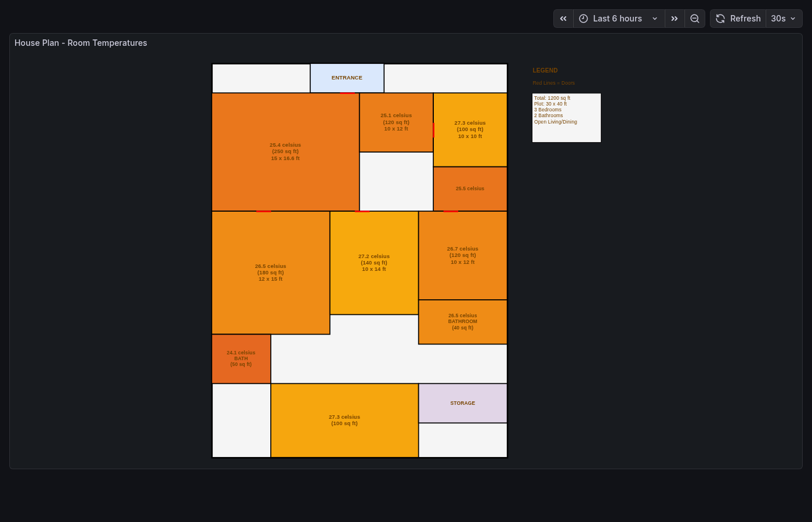Select the 27.3 celsius 100 sq ft bottom room
This screenshot has width=812, height=522.
coord(345,420)
